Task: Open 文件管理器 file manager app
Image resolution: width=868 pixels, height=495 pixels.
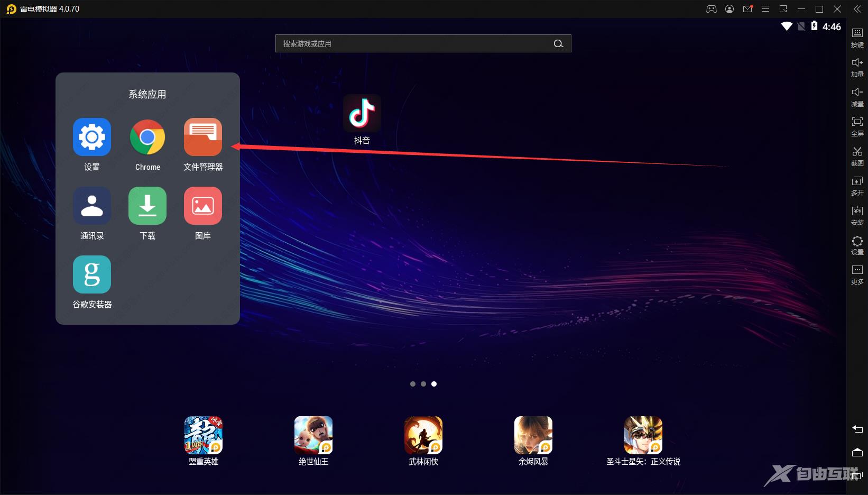Action: click(203, 137)
